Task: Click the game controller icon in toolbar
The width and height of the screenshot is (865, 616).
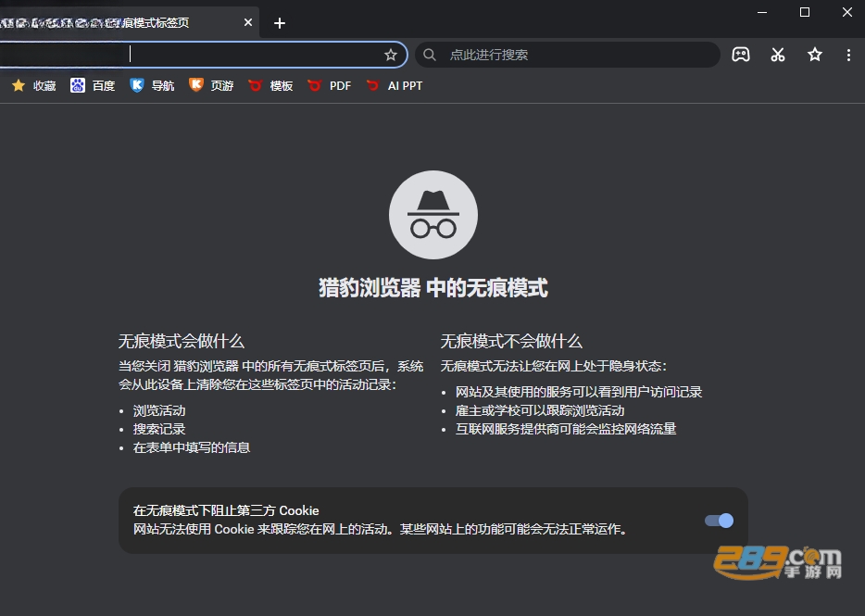Action: pos(740,55)
